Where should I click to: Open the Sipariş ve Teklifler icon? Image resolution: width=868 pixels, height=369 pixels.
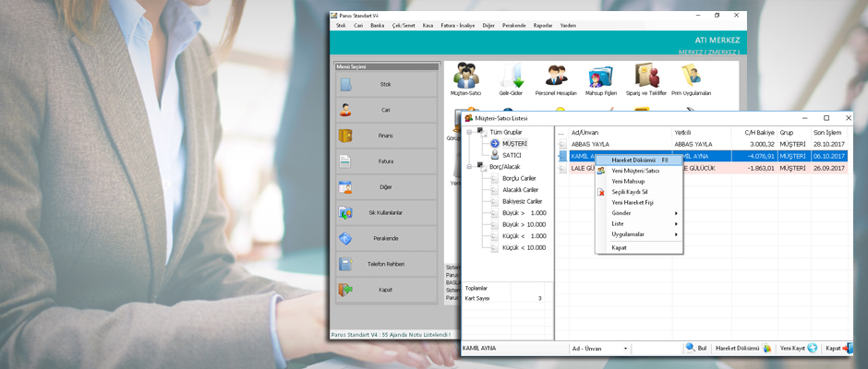click(x=646, y=78)
